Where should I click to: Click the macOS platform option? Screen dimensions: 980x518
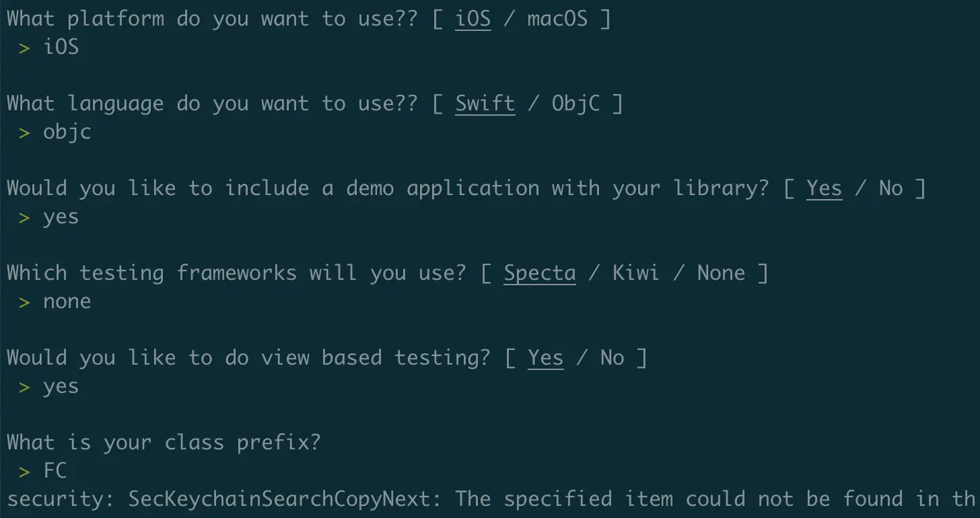pyautogui.click(x=557, y=18)
